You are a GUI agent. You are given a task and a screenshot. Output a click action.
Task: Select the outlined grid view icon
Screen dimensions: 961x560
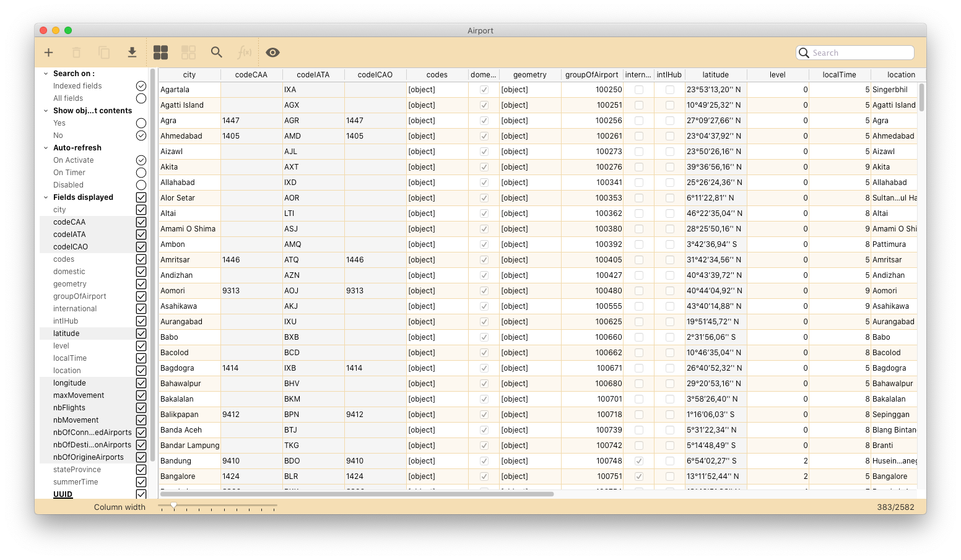189,53
